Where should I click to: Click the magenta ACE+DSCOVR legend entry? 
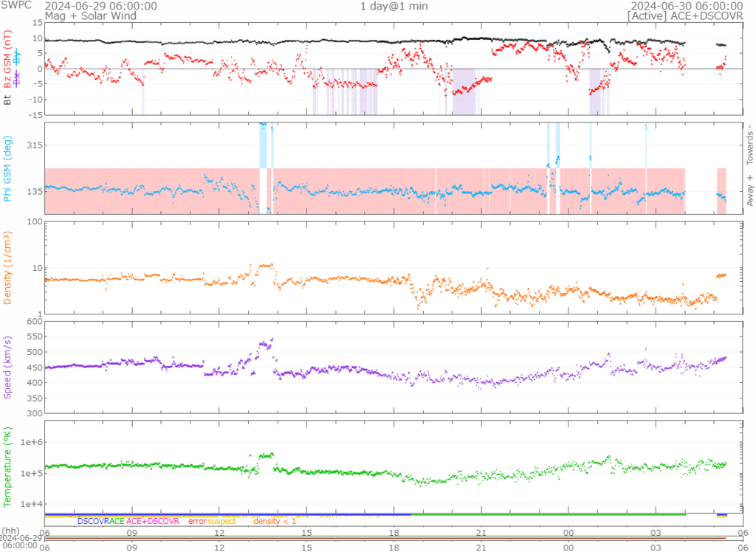click(153, 521)
